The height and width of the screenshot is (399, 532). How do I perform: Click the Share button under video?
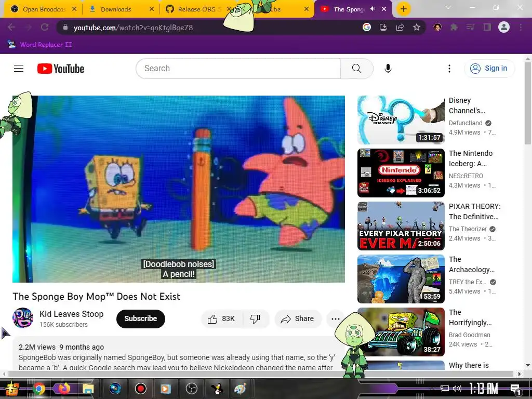point(298,318)
